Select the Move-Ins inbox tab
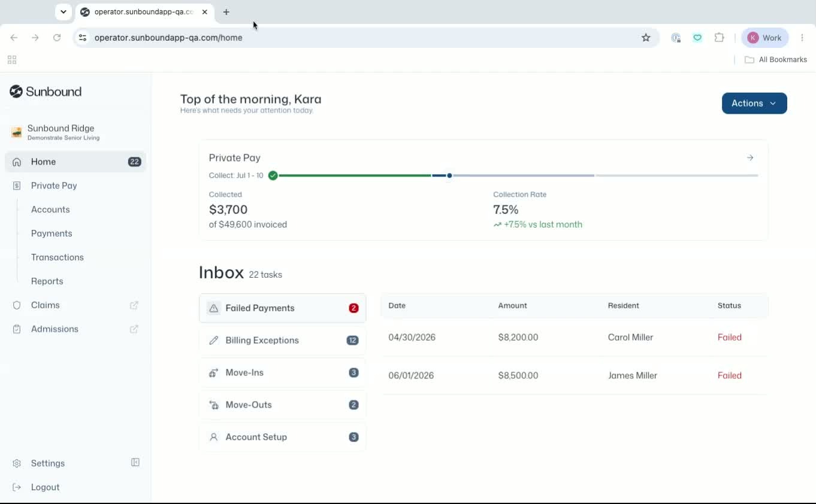The width and height of the screenshot is (816, 504). pos(282,373)
